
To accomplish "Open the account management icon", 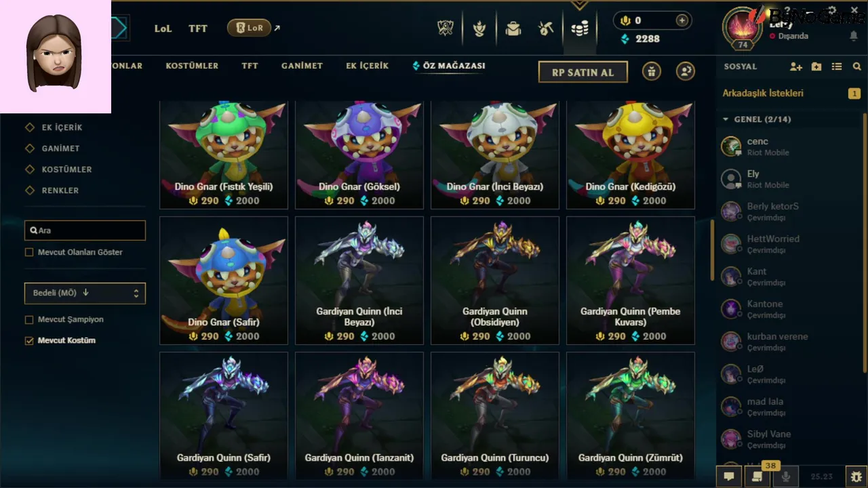I will tap(686, 71).
